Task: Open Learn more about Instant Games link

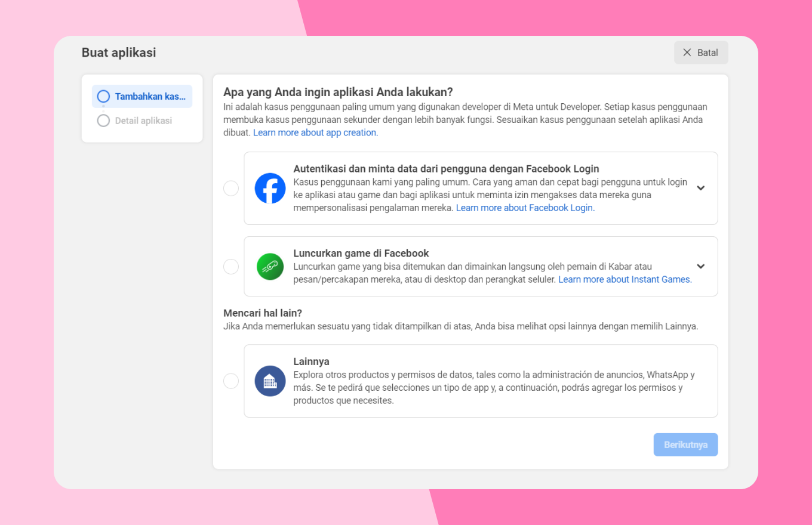Action: (x=625, y=279)
